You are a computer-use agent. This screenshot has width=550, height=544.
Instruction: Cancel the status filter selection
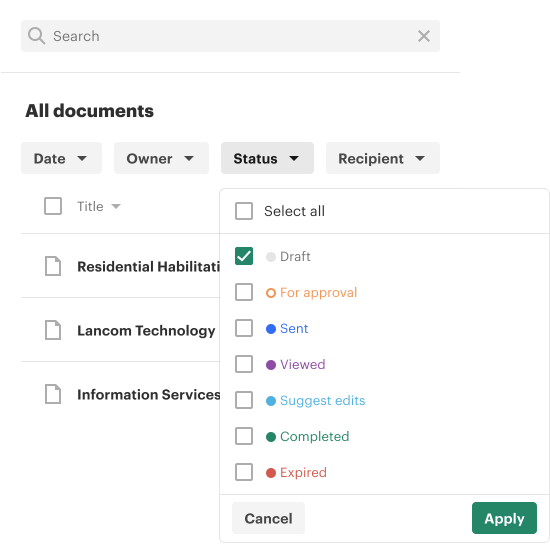pyautogui.click(x=268, y=518)
